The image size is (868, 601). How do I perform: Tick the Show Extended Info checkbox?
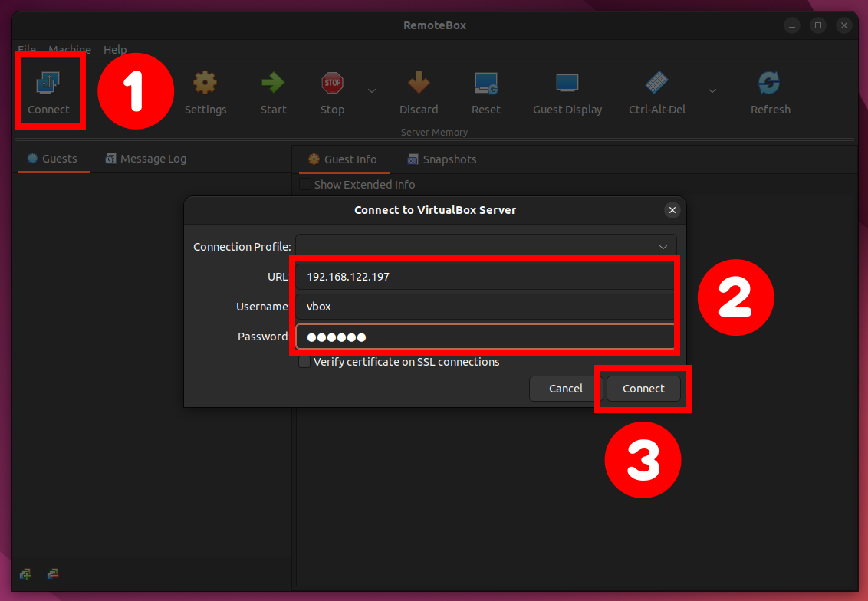point(305,184)
